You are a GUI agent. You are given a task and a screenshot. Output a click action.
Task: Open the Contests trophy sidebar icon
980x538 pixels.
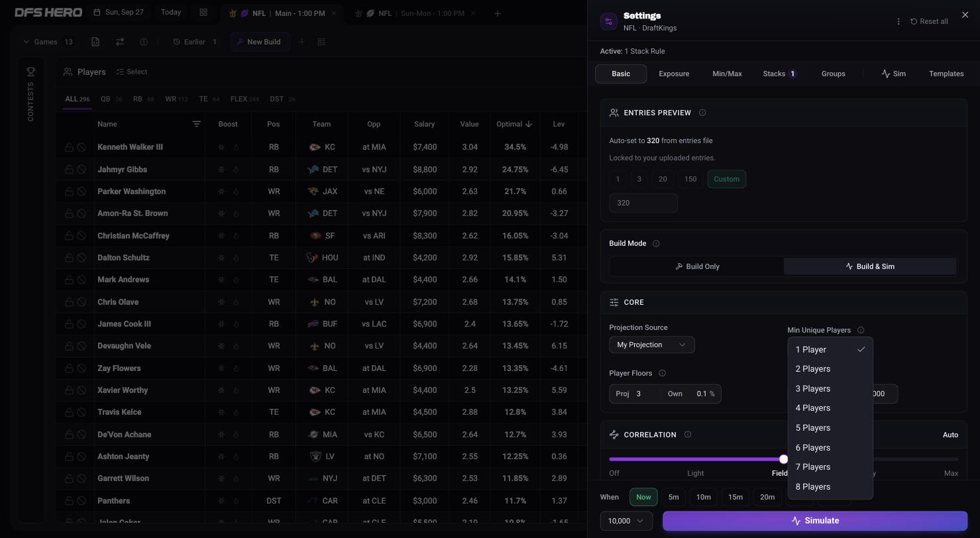point(30,72)
